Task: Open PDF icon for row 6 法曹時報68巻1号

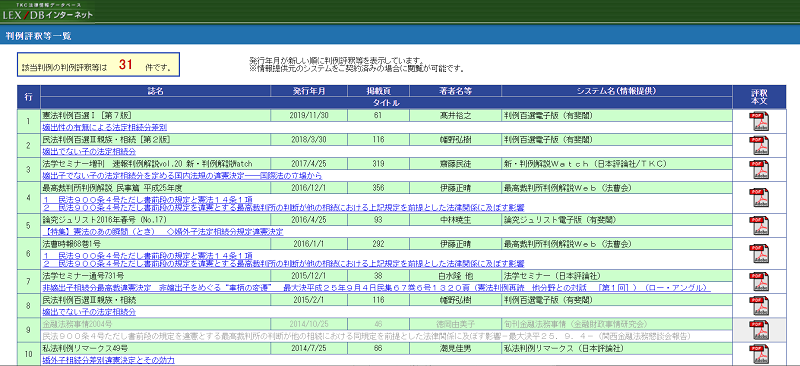Action: (x=759, y=254)
